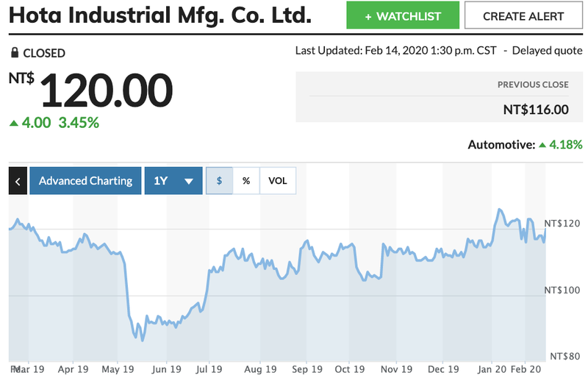Click the Automotive 4.18% change value

click(x=565, y=145)
